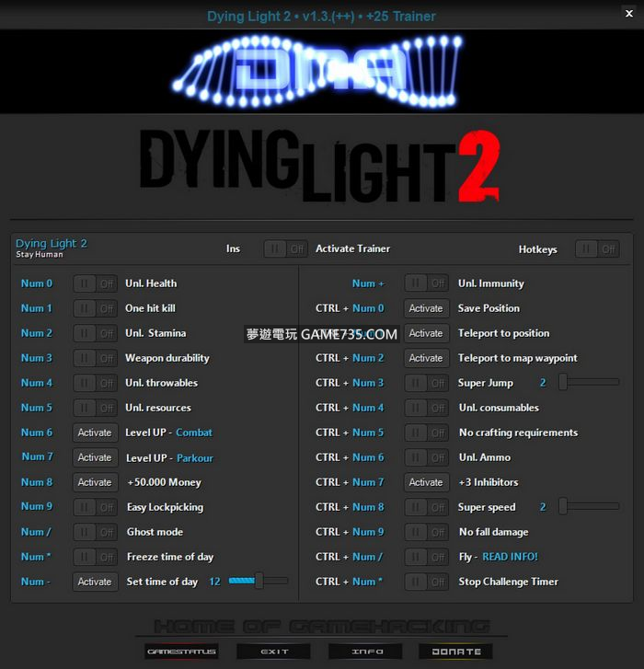
Task: Activate Level UP Parkour
Action: click(95, 457)
